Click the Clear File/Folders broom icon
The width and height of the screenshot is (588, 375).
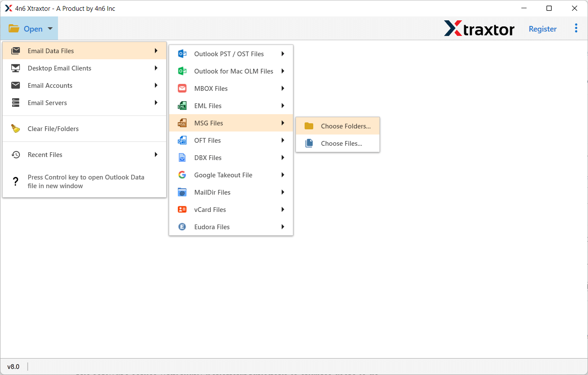[x=16, y=128]
